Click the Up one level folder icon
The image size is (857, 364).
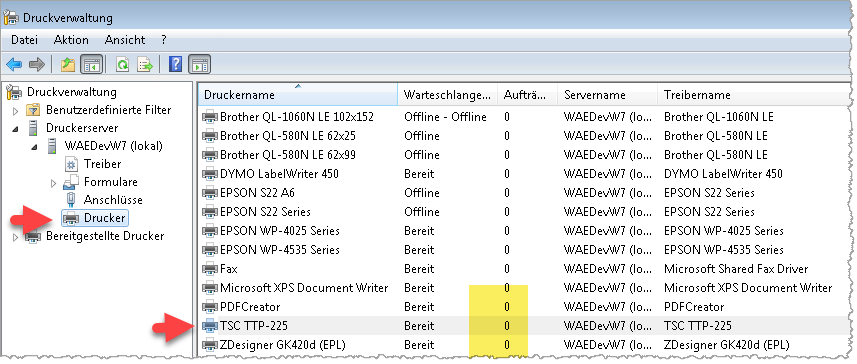click(x=68, y=65)
